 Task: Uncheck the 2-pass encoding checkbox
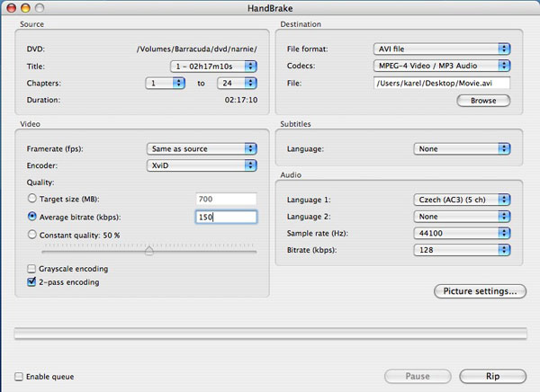[x=31, y=282]
